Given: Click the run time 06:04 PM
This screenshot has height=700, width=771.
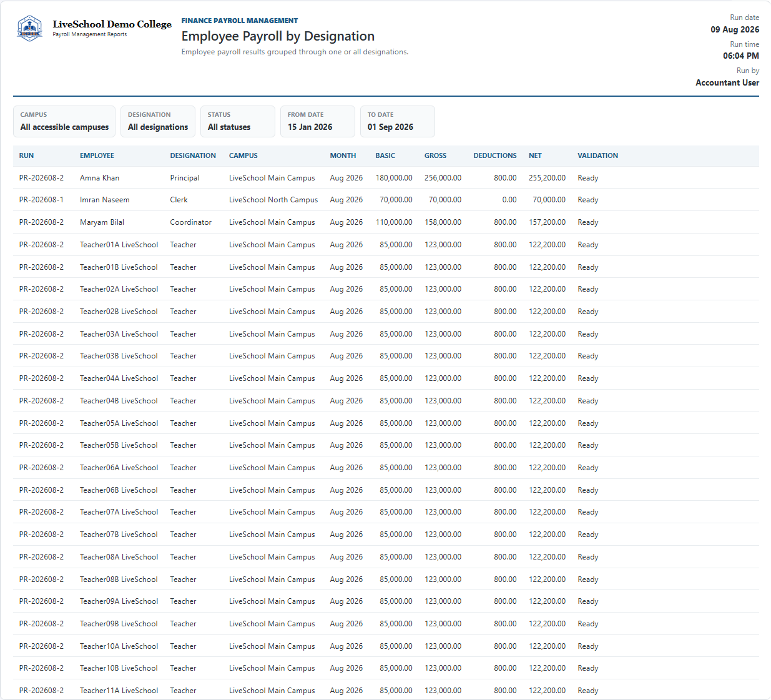Looking at the screenshot, I should click(x=741, y=56).
